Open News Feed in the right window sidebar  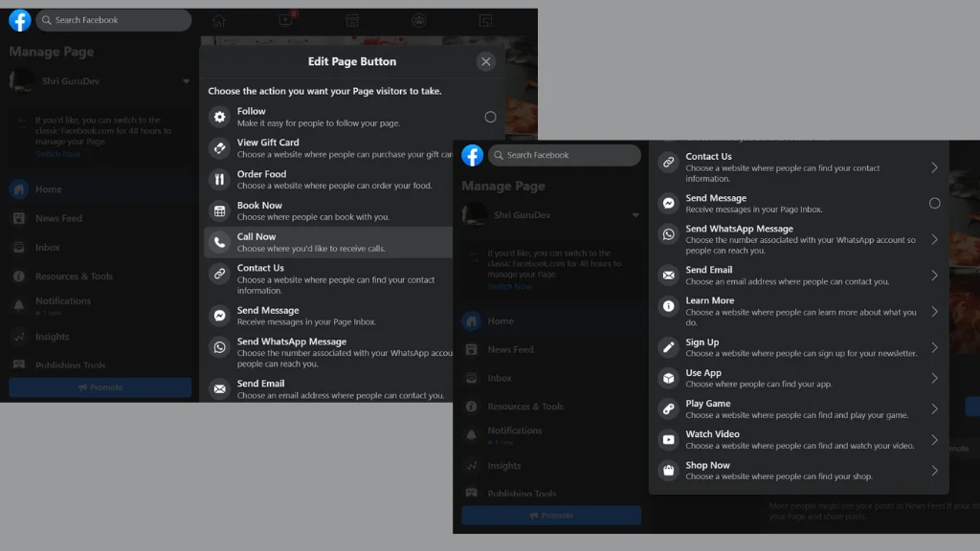point(551,349)
